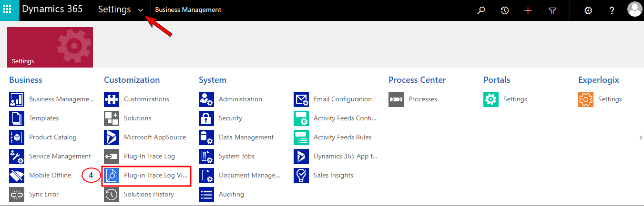Image resolution: width=644 pixels, height=206 pixels.
Task: Expand the Settings navigation chevron
Action: [x=140, y=10]
